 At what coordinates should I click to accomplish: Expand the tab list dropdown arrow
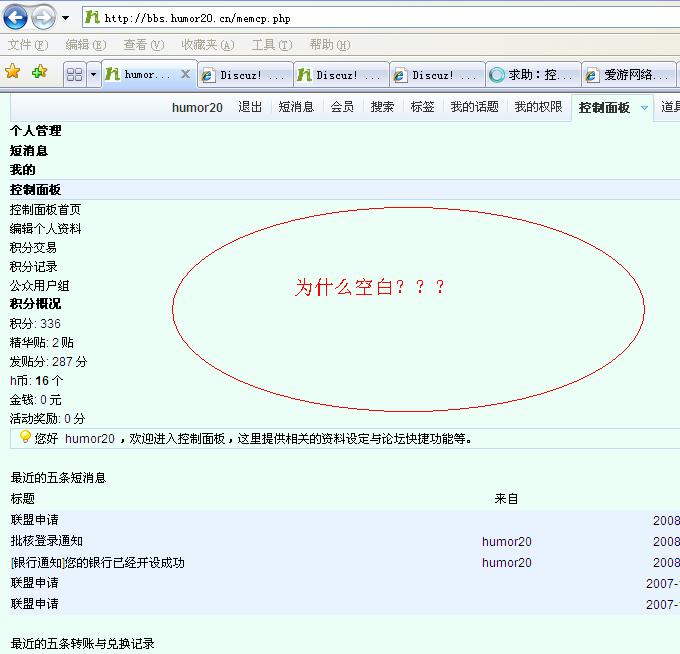94,75
